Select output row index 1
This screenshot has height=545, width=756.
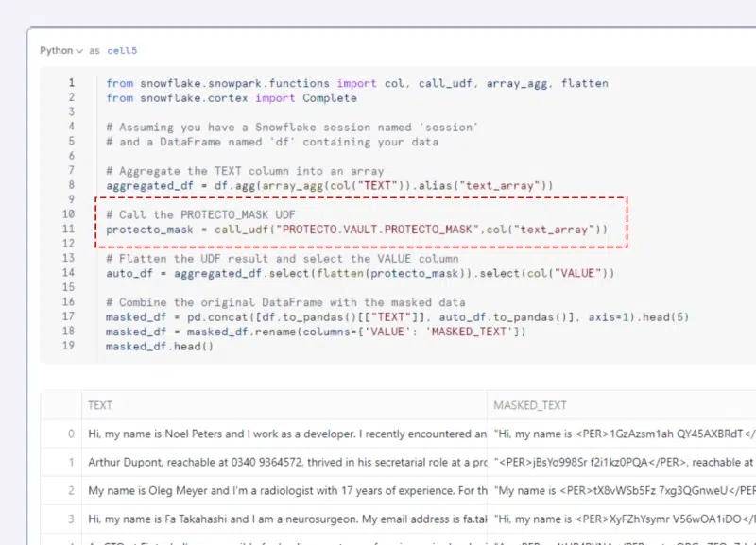coord(71,463)
